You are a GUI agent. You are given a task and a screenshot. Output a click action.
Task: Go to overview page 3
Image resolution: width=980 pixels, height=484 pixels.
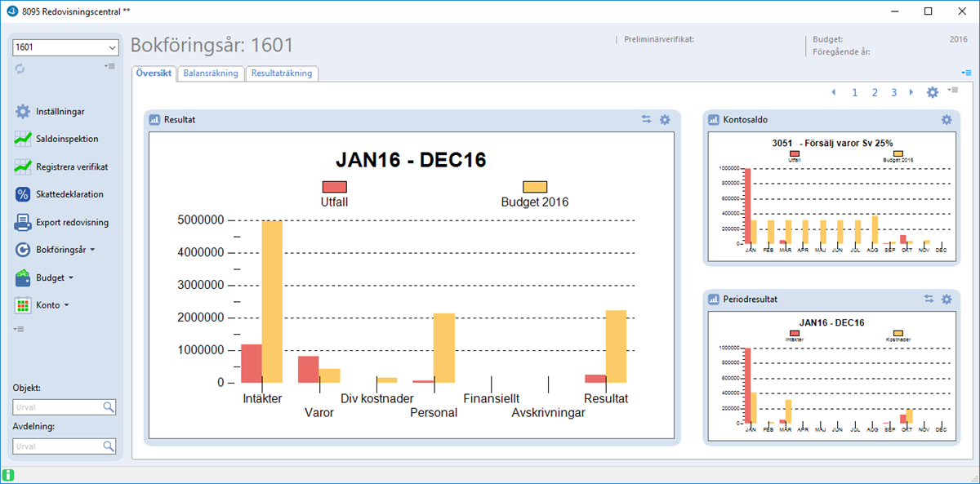894,92
